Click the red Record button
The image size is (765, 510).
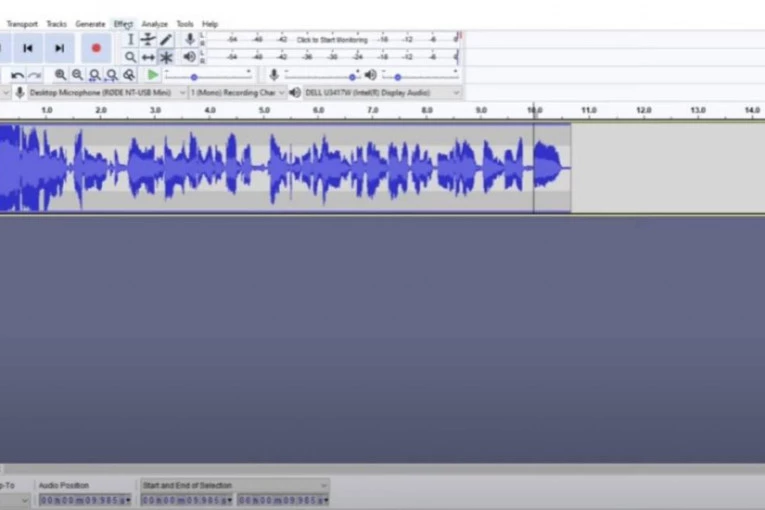[x=96, y=47]
